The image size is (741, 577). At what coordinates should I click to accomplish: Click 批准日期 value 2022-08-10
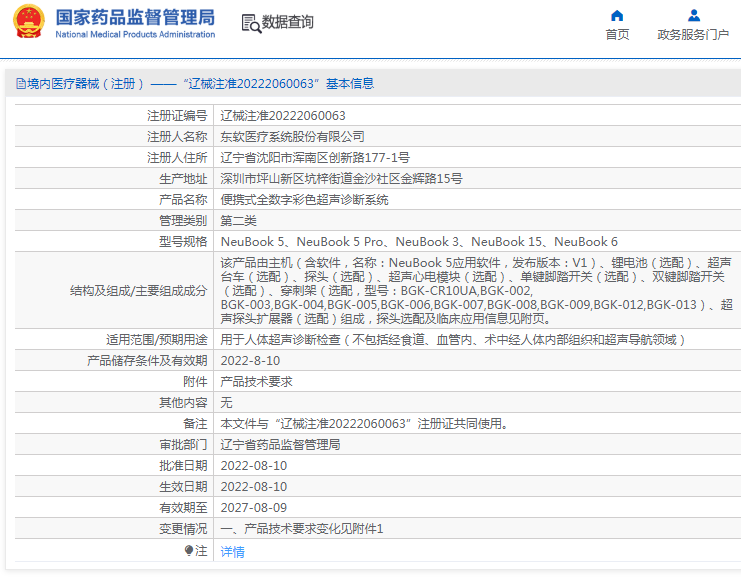click(x=254, y=466)
